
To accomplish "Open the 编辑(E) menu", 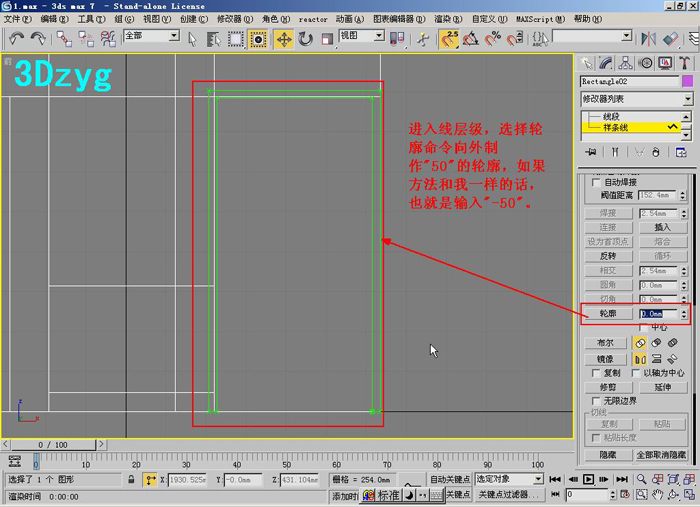I will [x=54, y=19].
